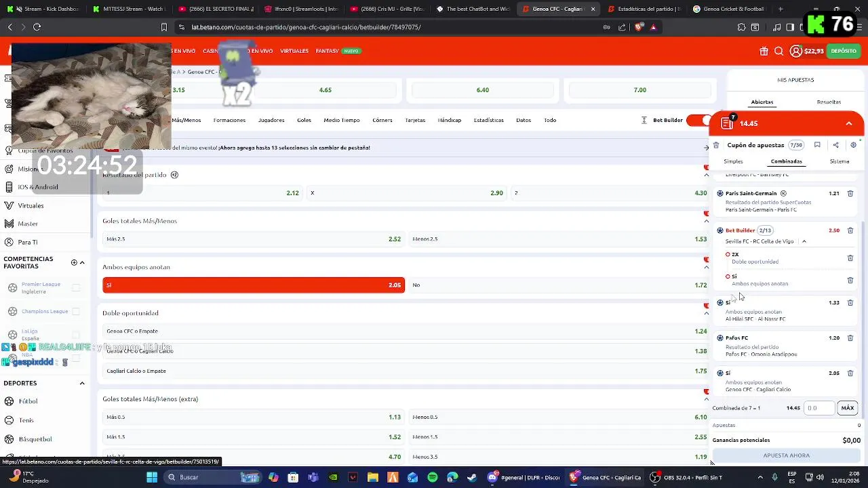Image resolution: width=868 pixels, height=488 pixels.
Task: Check the Premier League favorite box
Action: click(76, 288)
